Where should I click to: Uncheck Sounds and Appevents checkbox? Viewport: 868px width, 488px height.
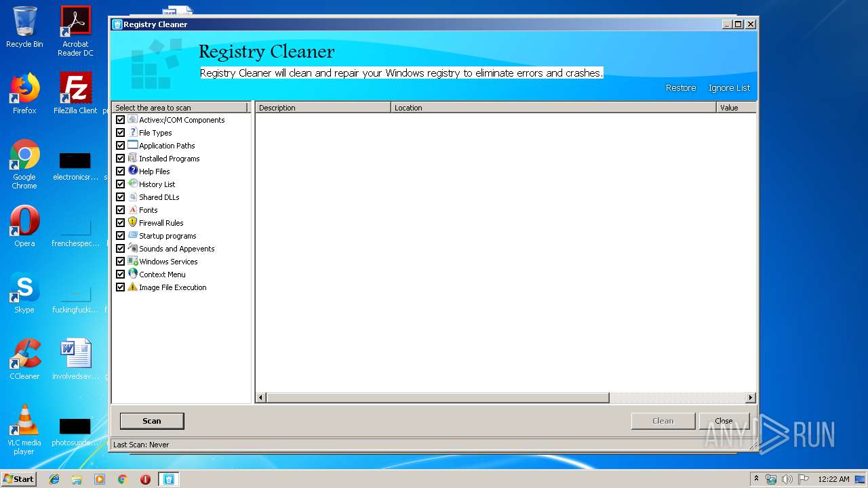pyautogui.click(x=120, y=248)
